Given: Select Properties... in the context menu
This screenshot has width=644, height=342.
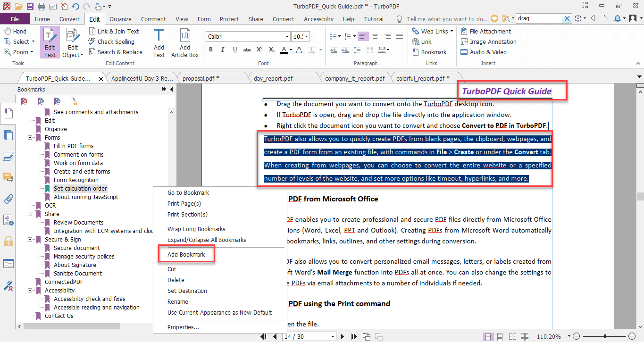Looking at the screenshot, I should point(183,327).
